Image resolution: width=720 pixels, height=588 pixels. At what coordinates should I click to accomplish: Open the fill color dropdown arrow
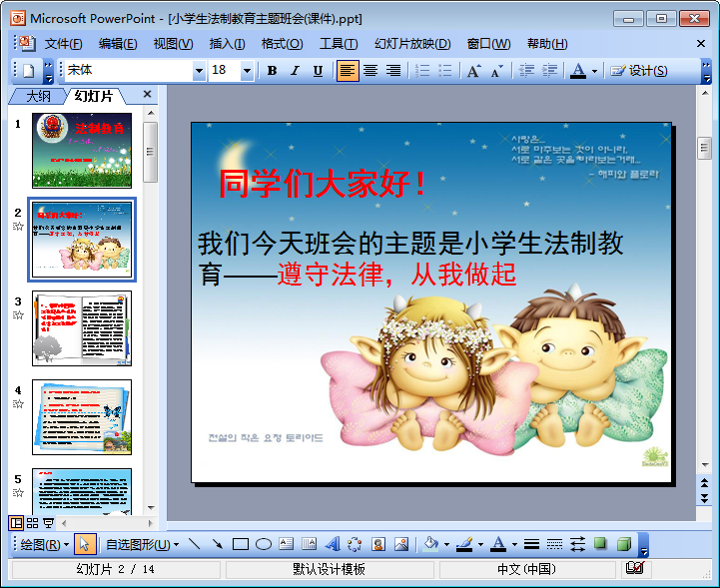coord(446,545)
